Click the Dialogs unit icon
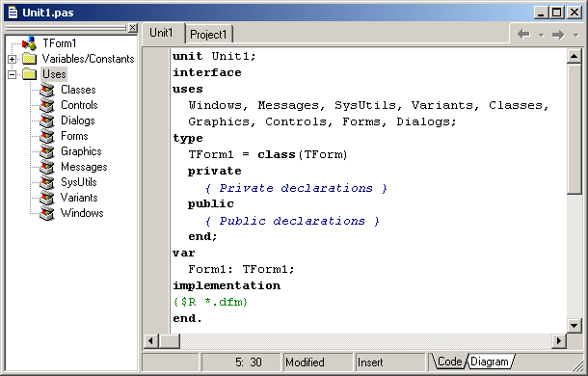The image size is (588, 376). point(47,121)
